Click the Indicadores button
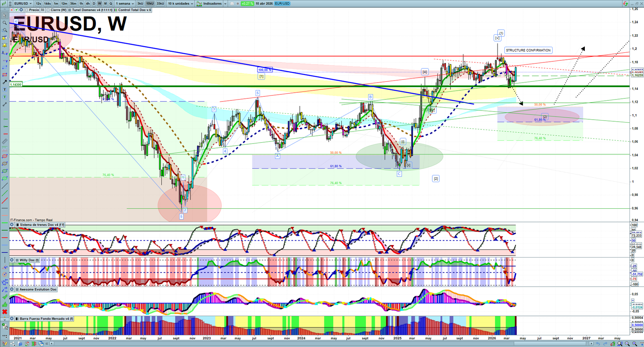 209,3
